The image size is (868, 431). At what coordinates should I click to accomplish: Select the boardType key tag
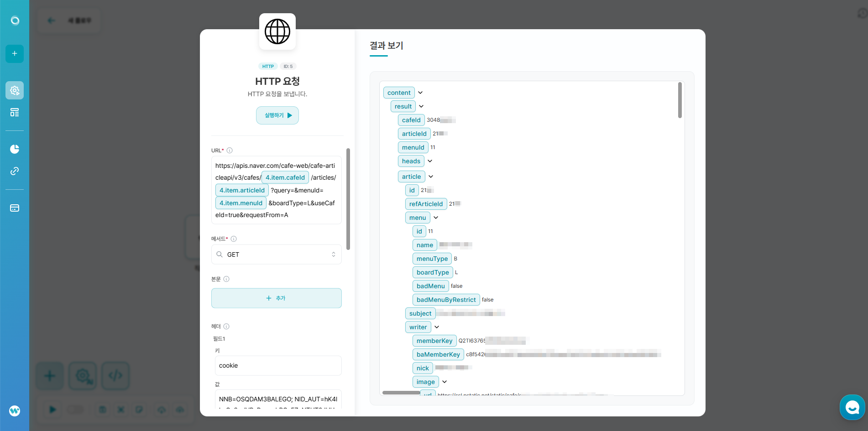coord(433,272)
